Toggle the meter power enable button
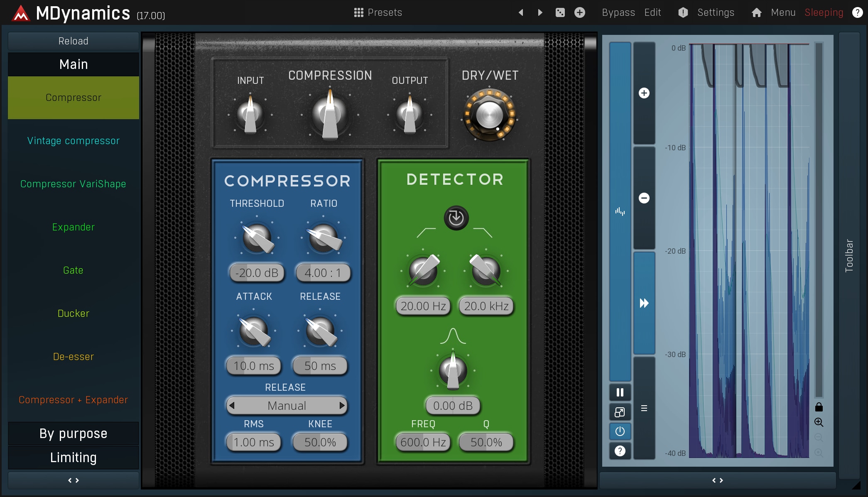This screenshot has height=497, width=868. pyautogui.click(x=620, y=431)
